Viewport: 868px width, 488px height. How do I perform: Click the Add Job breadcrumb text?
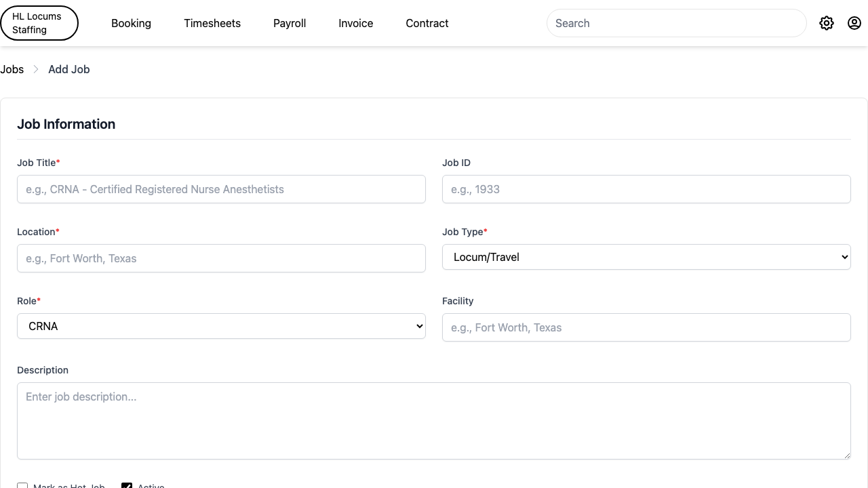click(x=69, y=69)
